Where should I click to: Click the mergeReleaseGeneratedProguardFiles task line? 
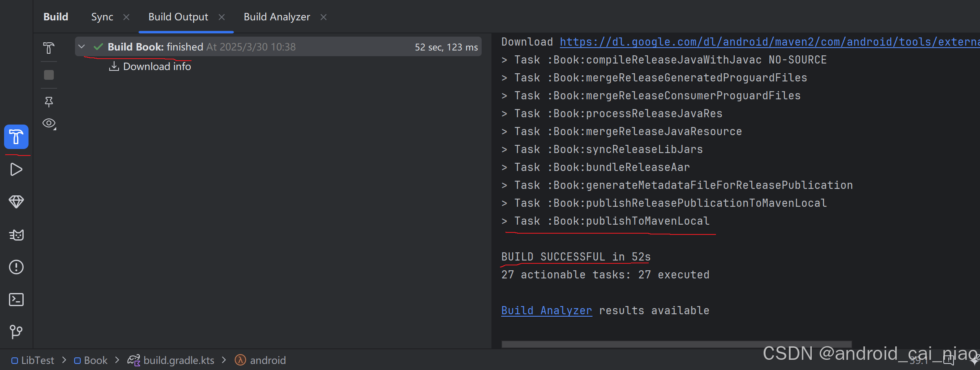(654, 78)
